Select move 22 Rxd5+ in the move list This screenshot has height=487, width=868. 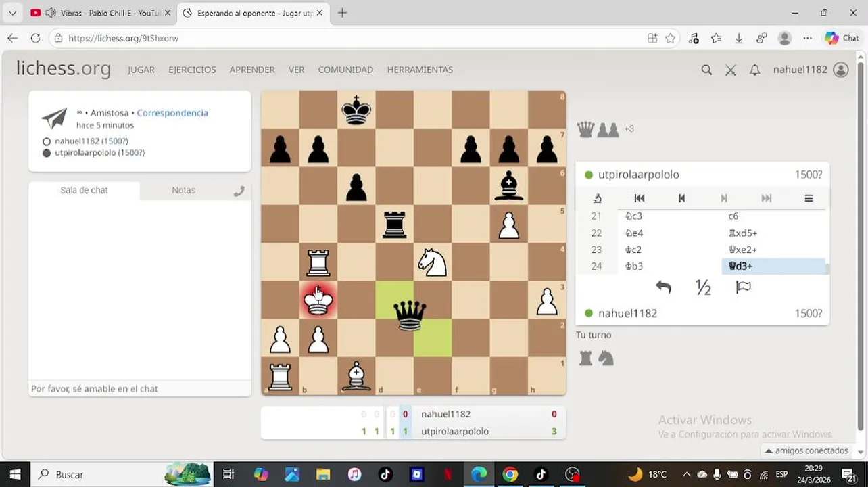pos(773,233)
